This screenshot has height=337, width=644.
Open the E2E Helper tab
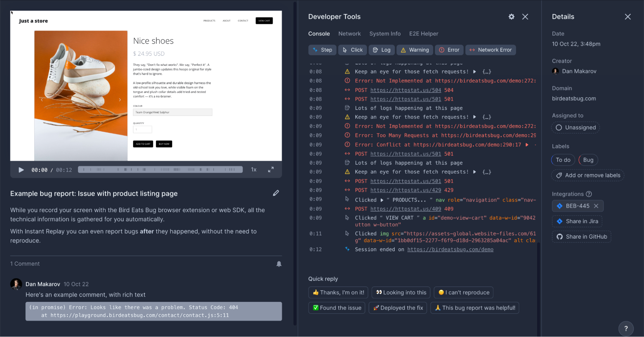pyautogui.click(x=424, y=34)
